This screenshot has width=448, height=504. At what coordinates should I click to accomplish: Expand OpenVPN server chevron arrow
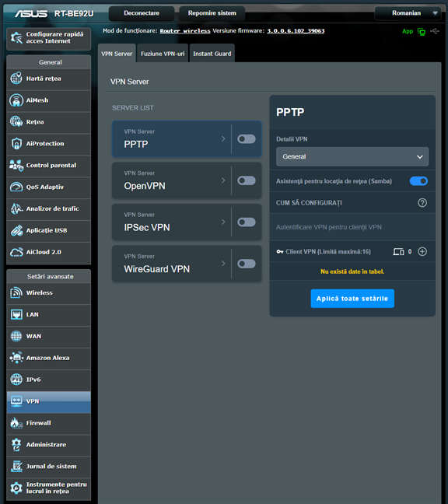pyautogui.click(x=223, y=180)
